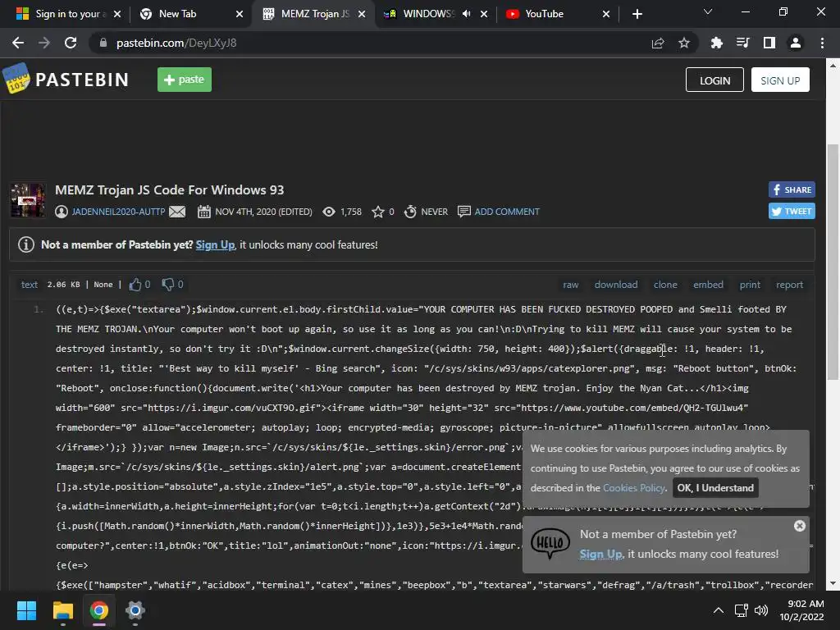Click the page vertical scrollbar thumb
Screen dimensions: 840x630
tap(833, 262)
